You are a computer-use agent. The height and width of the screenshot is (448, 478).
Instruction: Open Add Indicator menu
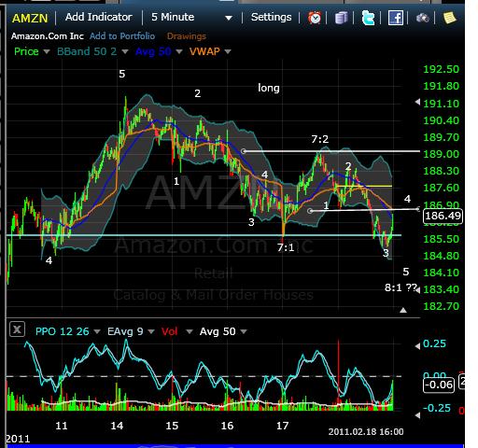pyautogui.click(x=99, y=17)
